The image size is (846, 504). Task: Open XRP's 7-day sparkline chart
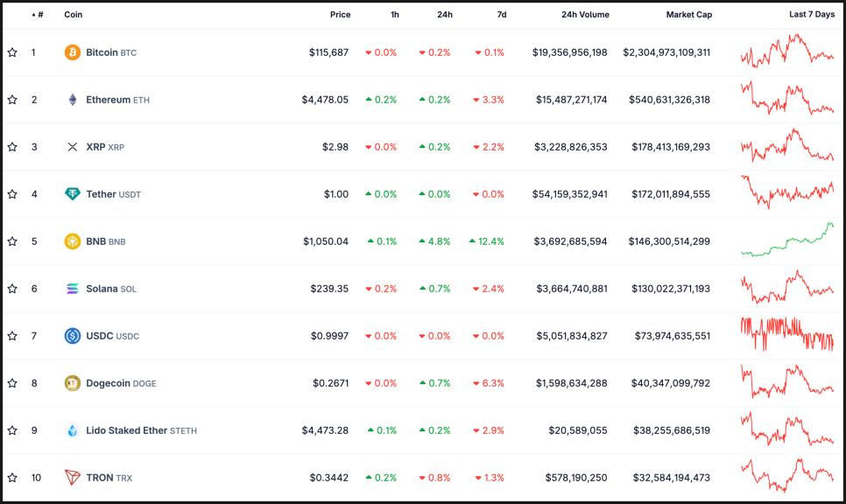pos(787,145)
